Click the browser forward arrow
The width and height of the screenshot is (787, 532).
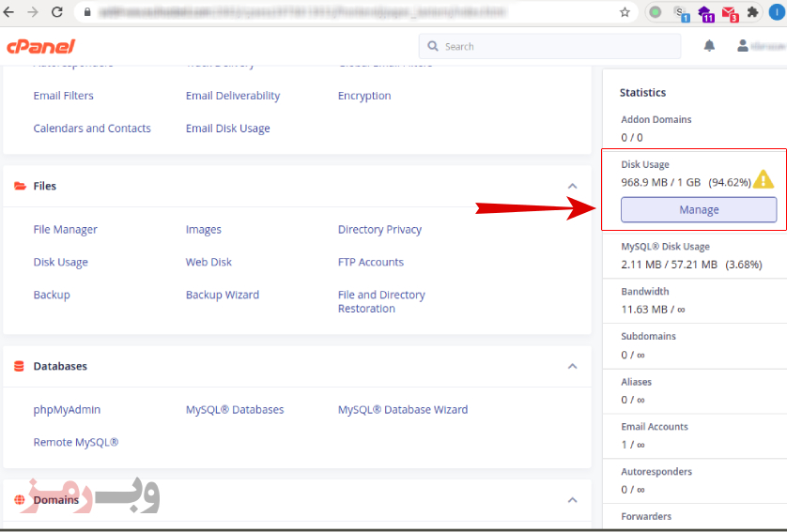pos(33,12)
